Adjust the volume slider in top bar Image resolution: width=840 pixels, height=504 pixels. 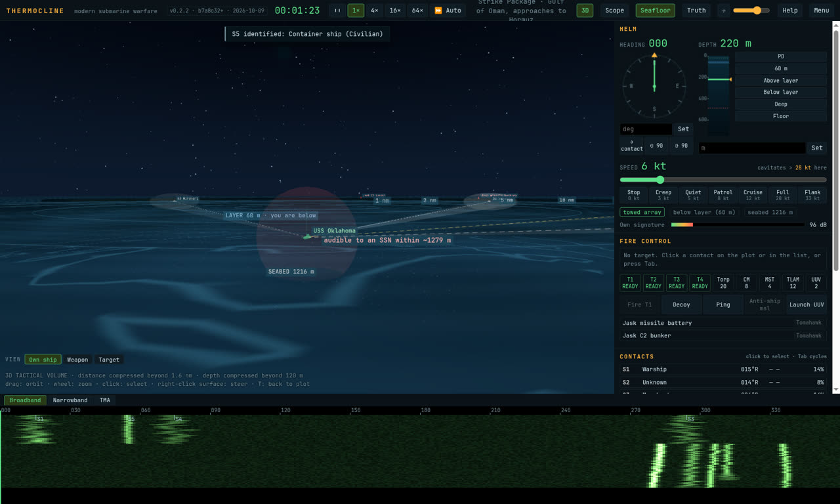point(751,10)
